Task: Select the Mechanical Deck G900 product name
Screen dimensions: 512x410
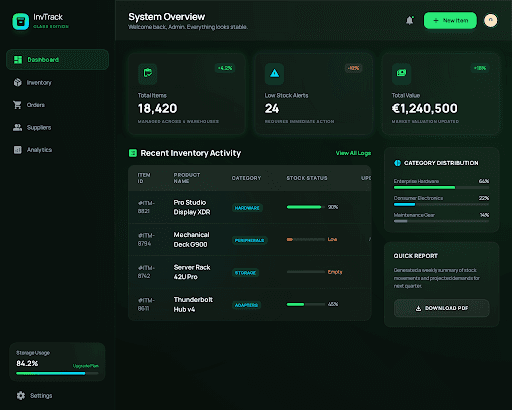Action: pyautogui.click(x=191, y=240)
